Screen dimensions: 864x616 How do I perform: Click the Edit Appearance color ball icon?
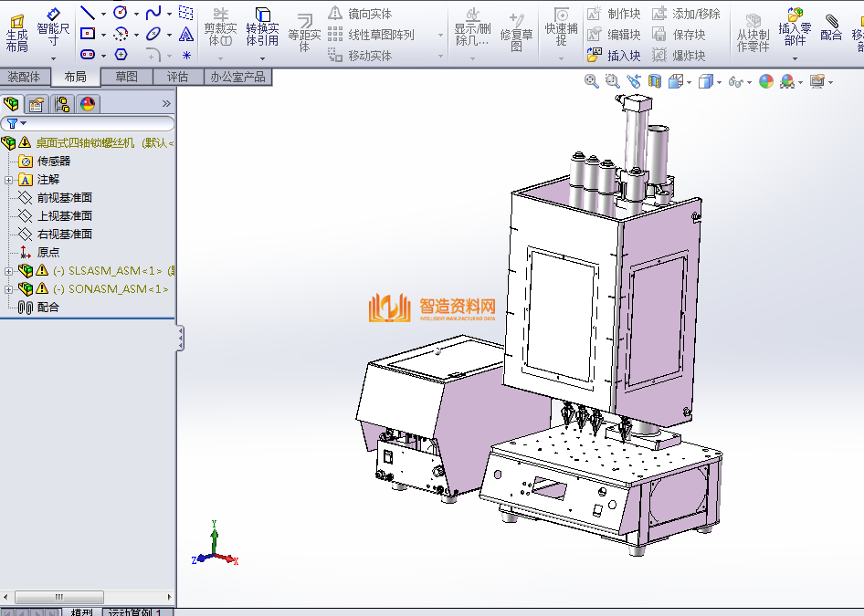[765, 81]
